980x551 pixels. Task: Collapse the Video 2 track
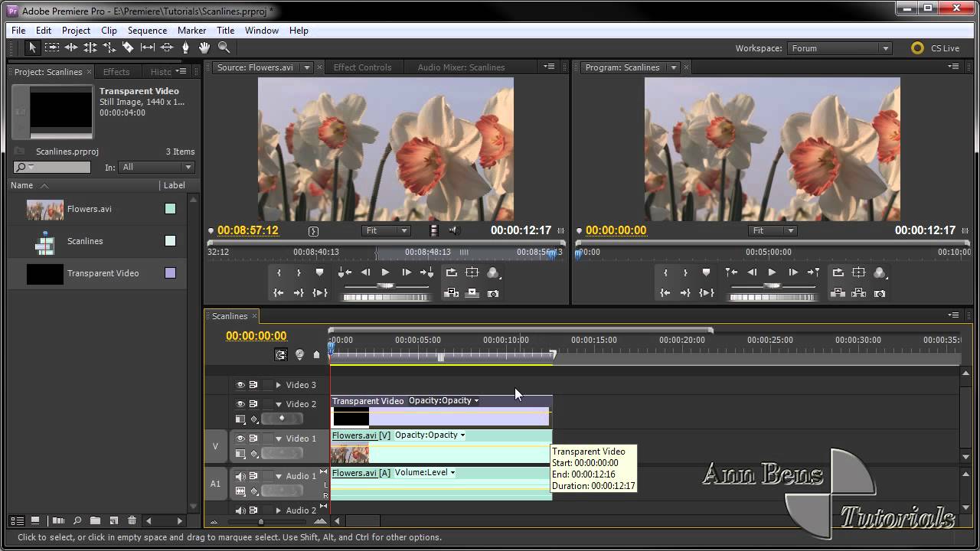pyautogui.click(x=279, y=404)
